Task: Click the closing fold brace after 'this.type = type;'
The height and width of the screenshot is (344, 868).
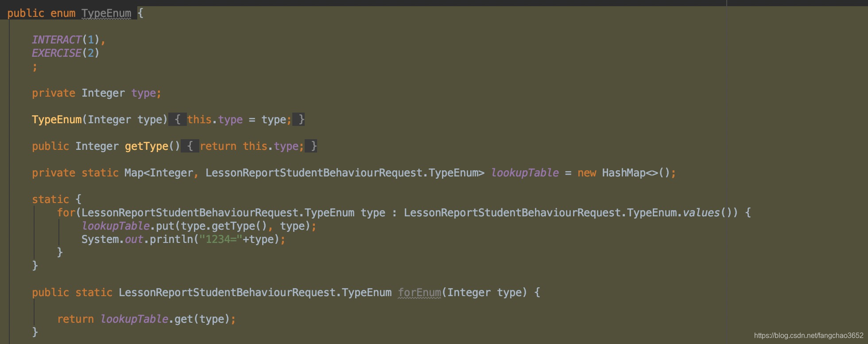Action: [299, 120]
